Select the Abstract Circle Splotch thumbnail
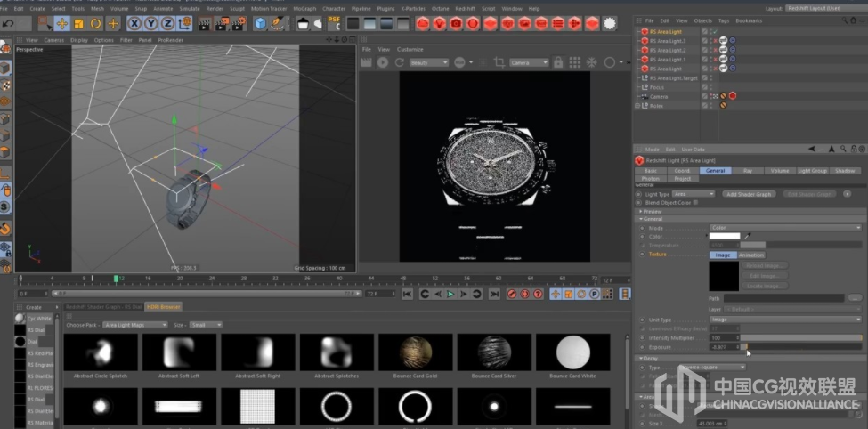Viewport: 868px width, 429px height. 101,352
